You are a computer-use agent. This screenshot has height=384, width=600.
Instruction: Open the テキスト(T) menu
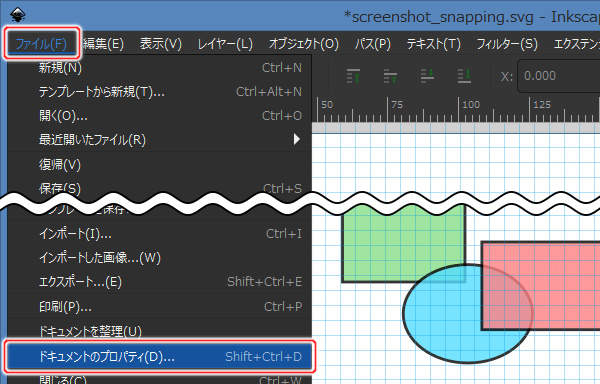[x=434, y=44]
